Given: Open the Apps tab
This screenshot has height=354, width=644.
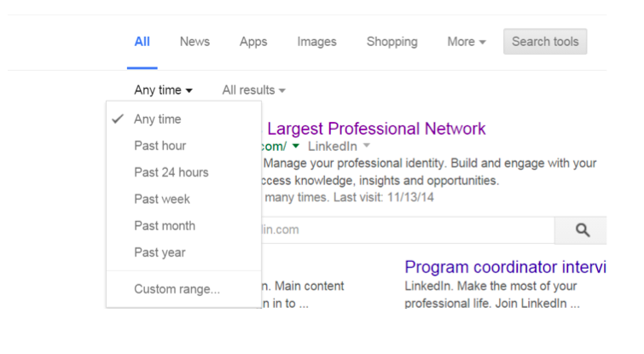Looking at the screenshot, I should [253, 42].
